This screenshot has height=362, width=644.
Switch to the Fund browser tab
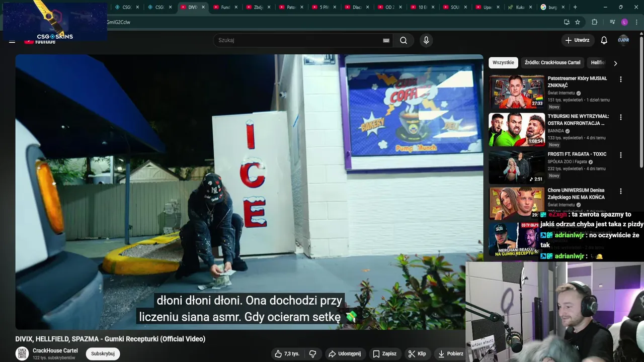[224, 7]
